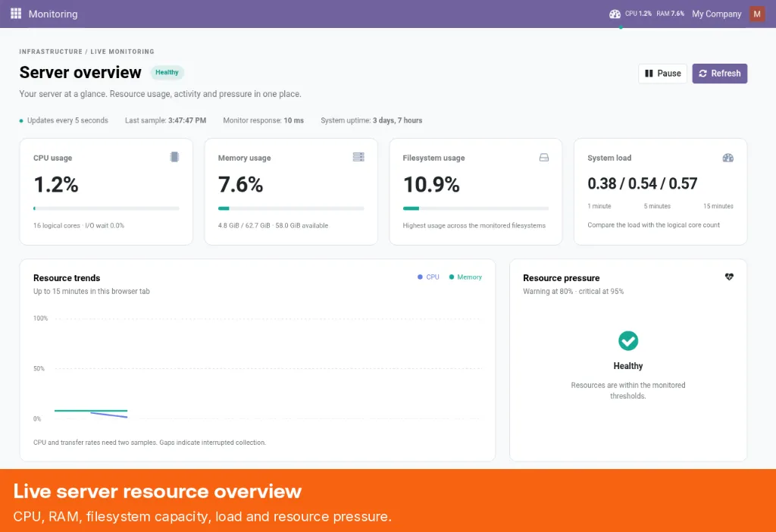Refresh the server overview
The image size is (776, 532).
[720, 74]
